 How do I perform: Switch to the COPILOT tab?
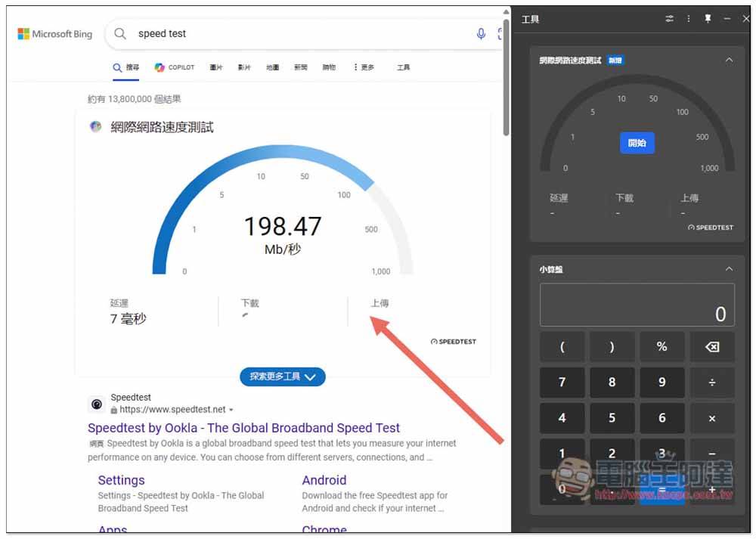(x=175, y=67)
